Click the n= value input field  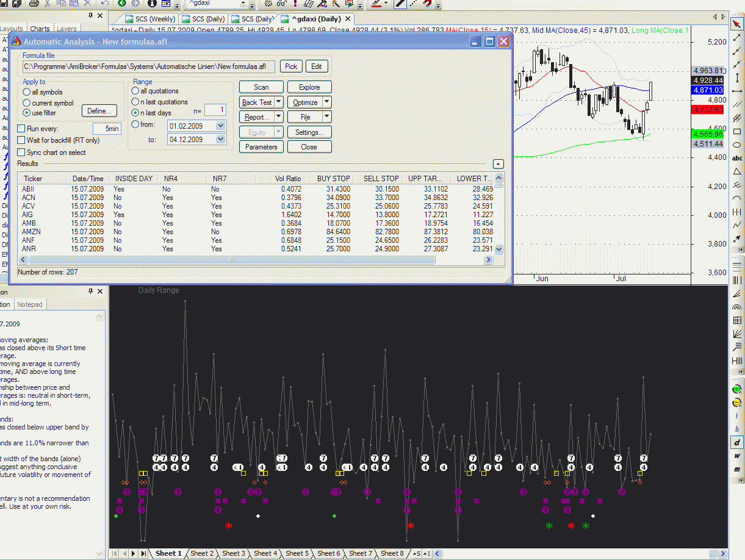[215, 110]
